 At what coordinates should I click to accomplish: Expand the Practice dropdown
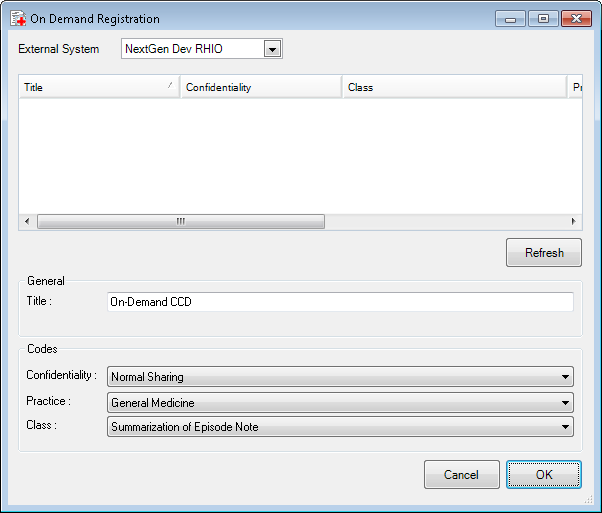(340, 402)
